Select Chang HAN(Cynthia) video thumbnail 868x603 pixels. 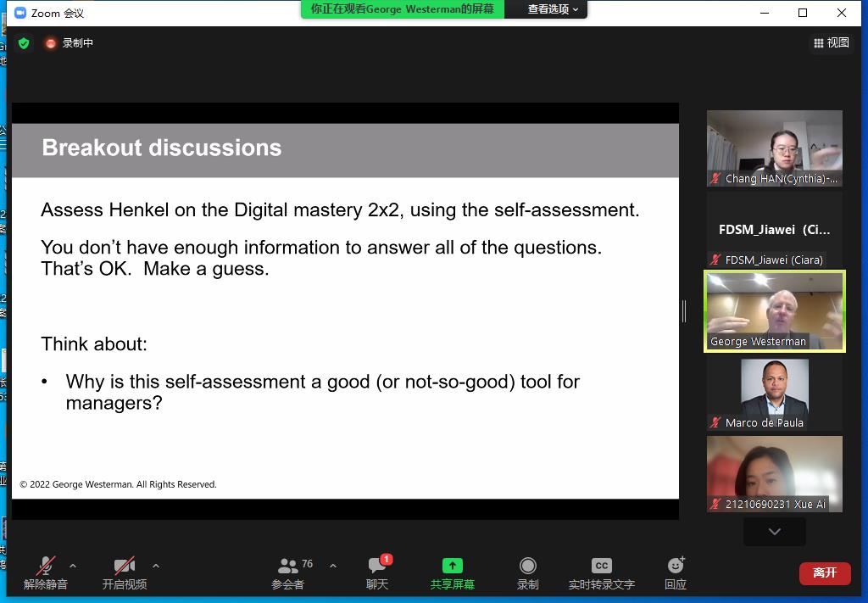(775, 148)
